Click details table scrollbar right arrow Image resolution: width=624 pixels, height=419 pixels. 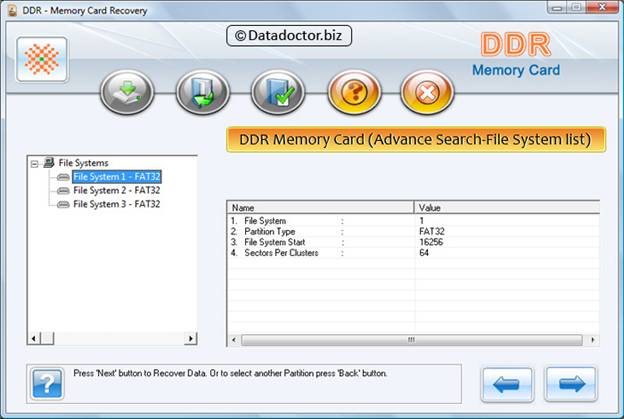tap(593, 340)
